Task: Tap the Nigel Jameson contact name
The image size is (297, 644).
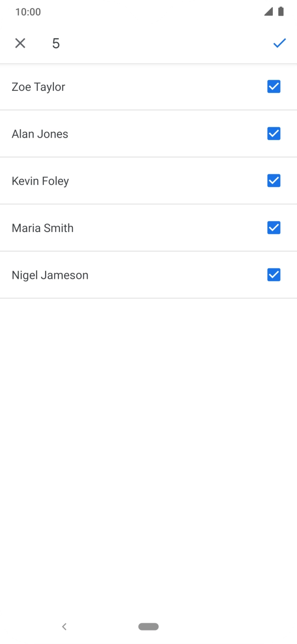Action: [50, 275]
